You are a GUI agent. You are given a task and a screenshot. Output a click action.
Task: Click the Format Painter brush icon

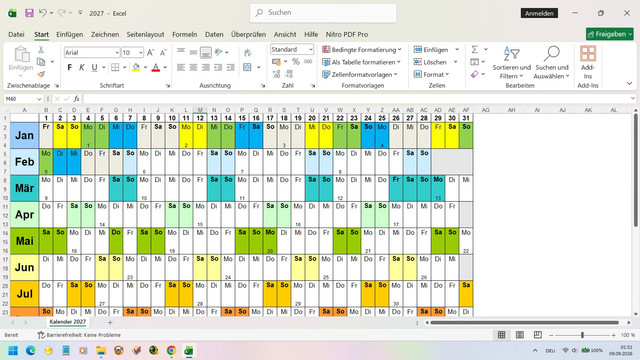41,74
